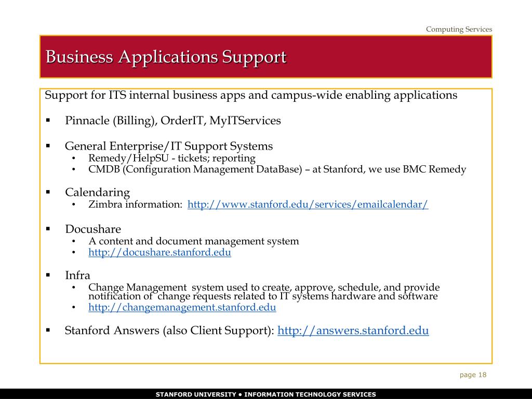Open the docushare.stanford.edu link
532x399 pixels.
click(x=159, y=252)
